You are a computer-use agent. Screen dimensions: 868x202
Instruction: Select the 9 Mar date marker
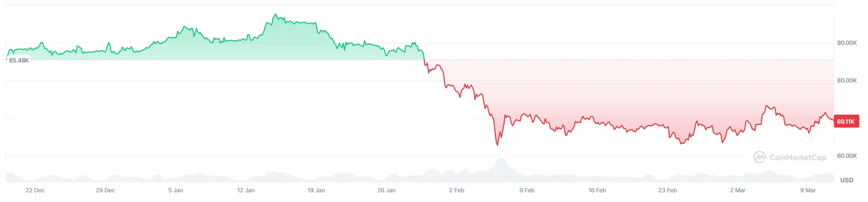point(808,190)
